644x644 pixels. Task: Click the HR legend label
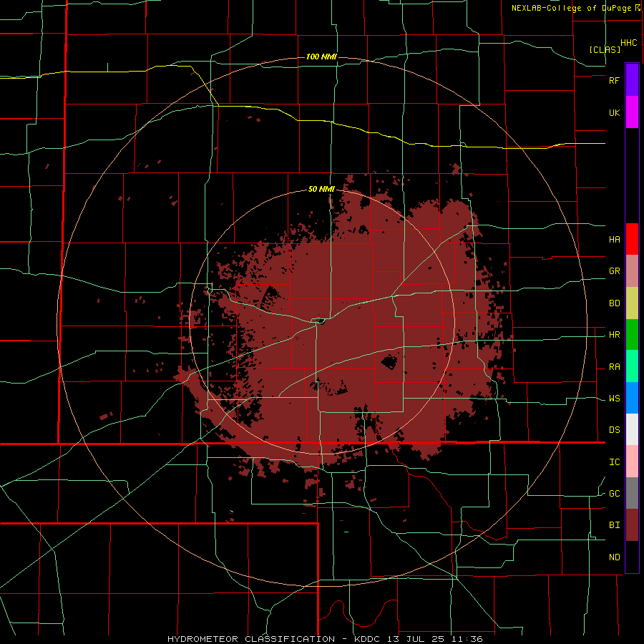615,335
